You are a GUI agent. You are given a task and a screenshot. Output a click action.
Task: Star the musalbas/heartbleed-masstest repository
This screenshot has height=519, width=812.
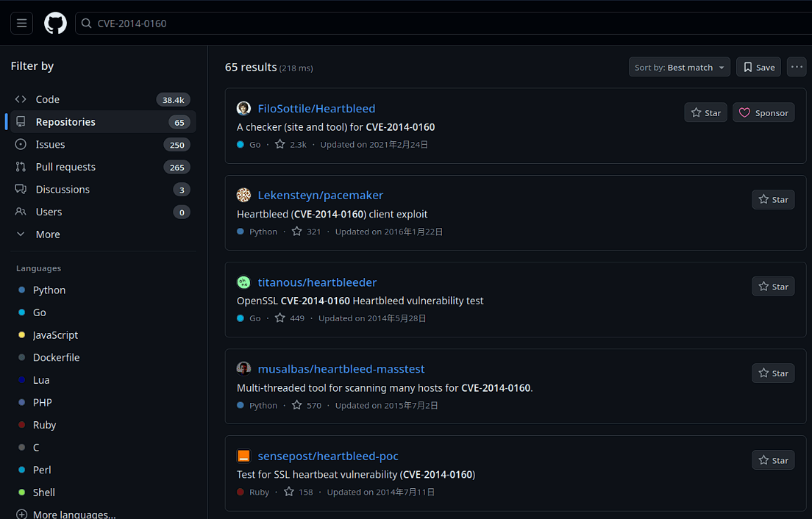(x=773, y=373)
